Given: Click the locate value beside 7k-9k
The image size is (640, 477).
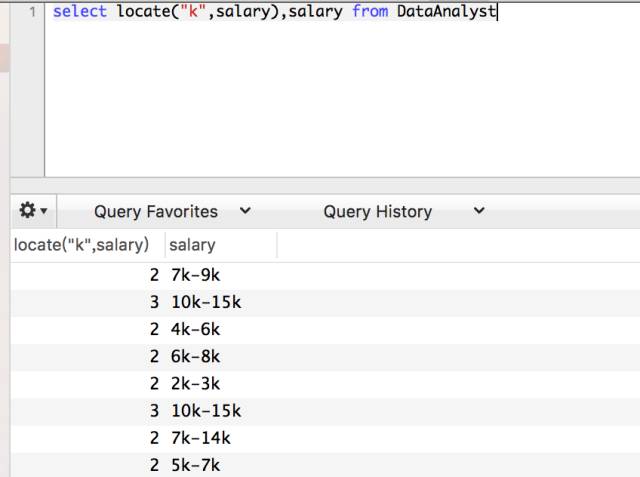Looking at the screenshot, I should click(154, 275).
